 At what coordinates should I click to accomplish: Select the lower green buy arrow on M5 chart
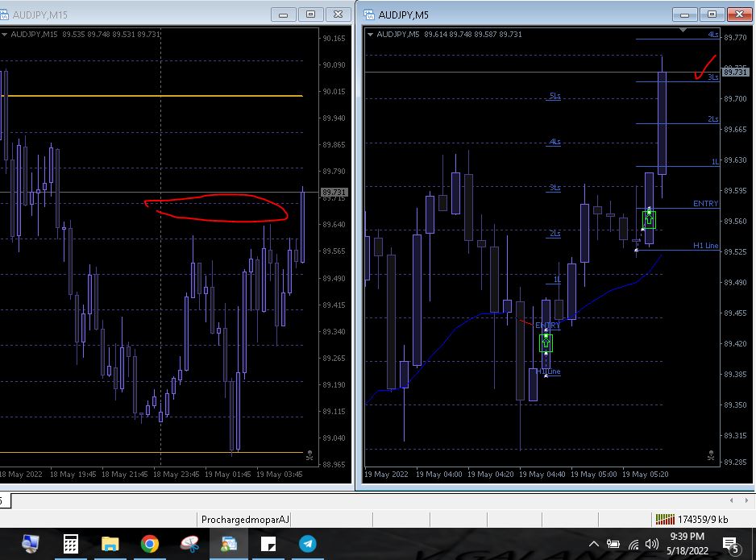[x=546, y=342]
